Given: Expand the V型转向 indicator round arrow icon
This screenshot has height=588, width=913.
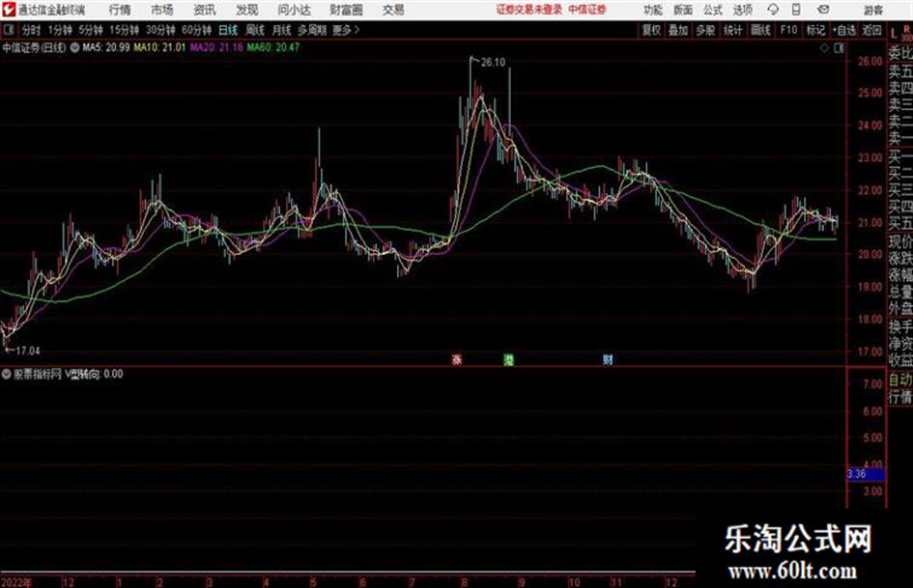Looking at the screenshot, I should coord(7,375).
